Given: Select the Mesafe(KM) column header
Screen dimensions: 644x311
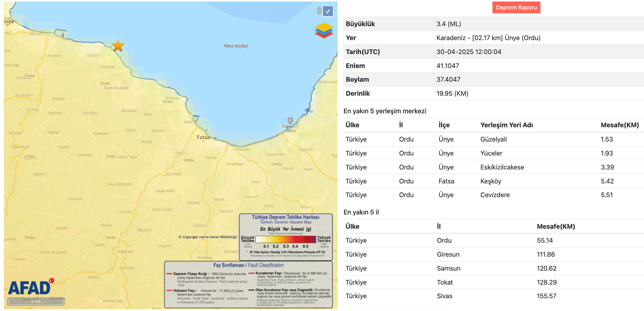Looking at the screenshot, I should [x=619, y=125].
